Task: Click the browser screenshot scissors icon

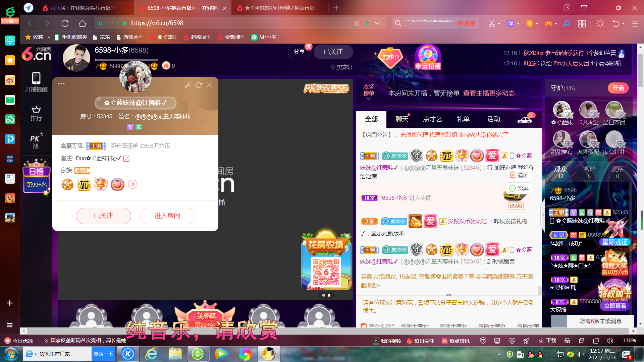Action: click(x=491, y=23)
